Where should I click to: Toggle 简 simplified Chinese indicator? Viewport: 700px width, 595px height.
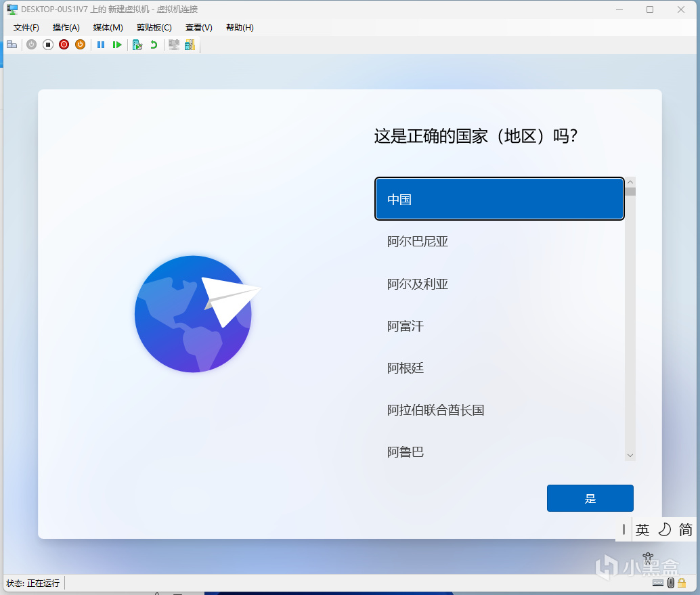click(x=685, y=530)
